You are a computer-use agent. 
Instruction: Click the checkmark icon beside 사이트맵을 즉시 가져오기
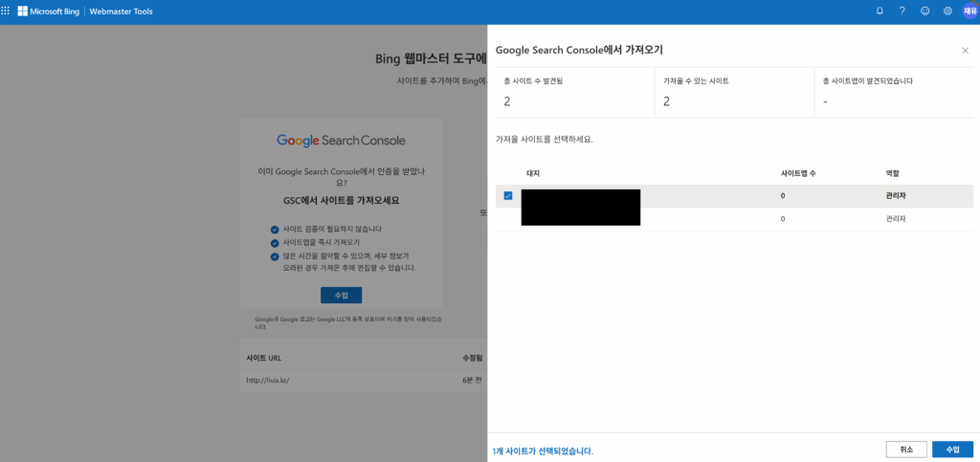click(x=275, y=243)
